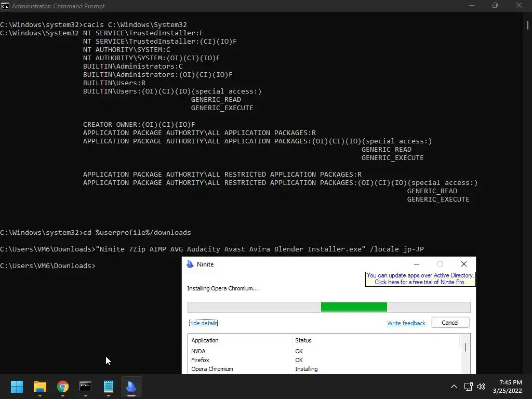
Task: Launch Google Chrome from the taskbar
Action: pyautogui.click(x=63, y=387)
